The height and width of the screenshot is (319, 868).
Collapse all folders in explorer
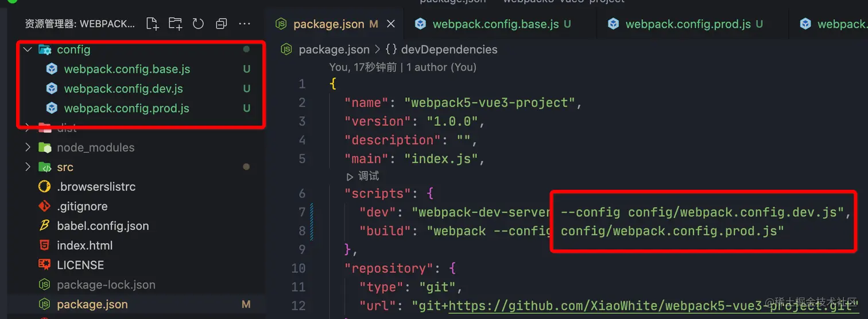click(221, 24)
